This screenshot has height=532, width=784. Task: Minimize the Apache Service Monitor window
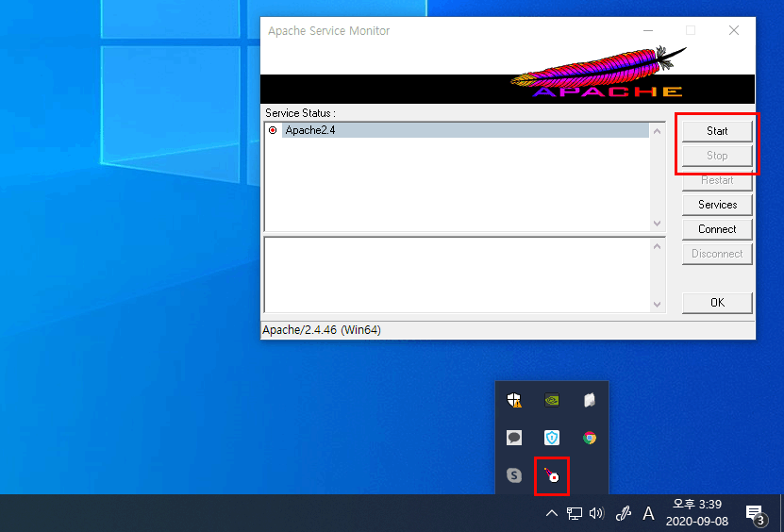(x=648, y=30)
